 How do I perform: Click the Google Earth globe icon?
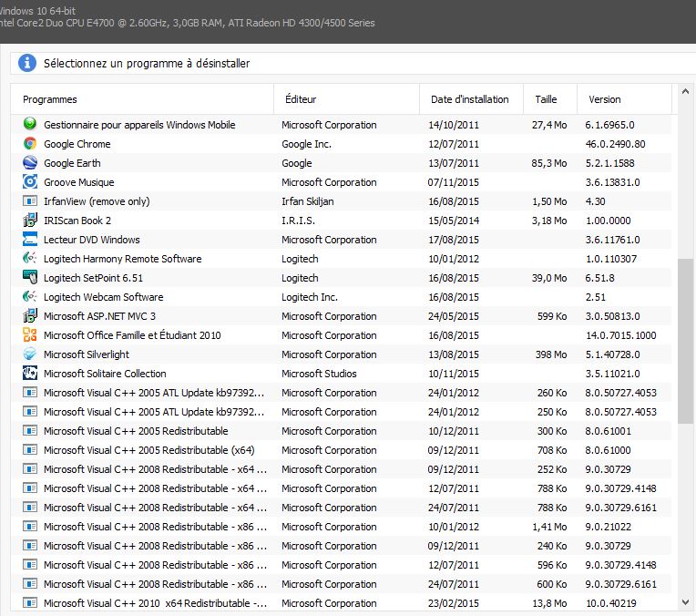(x=30, y=162)
